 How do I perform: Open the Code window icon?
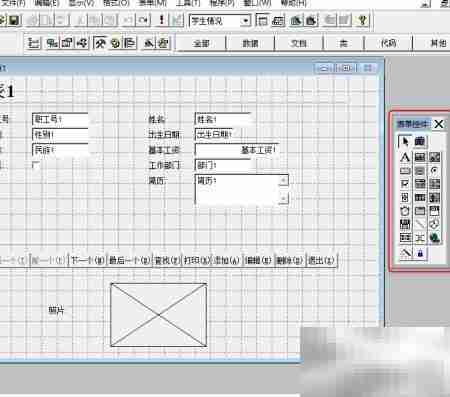(x=82, y=43)
